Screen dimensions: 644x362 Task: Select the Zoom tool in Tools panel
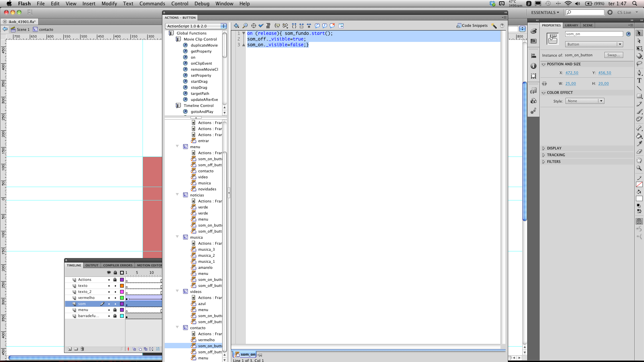point(639,168)
